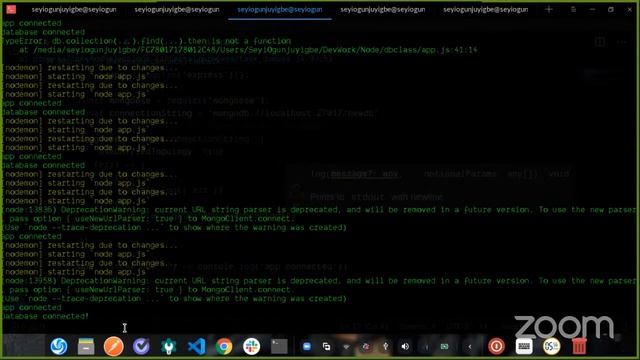Image resolution: width=640 pixels, height=360 pixels.
Task: Open the Deepin launcher in the dock
Action: tap(59, 346)
